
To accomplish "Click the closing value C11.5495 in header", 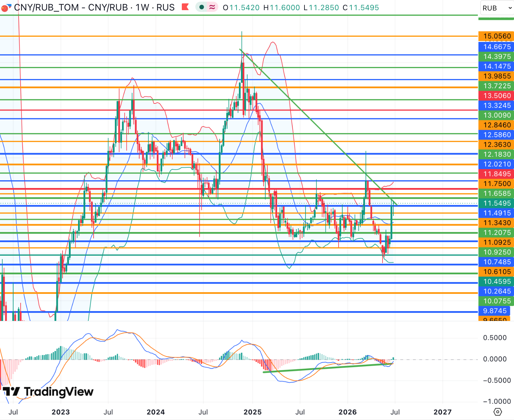I will pyautogui.click(x=361, y=7).
